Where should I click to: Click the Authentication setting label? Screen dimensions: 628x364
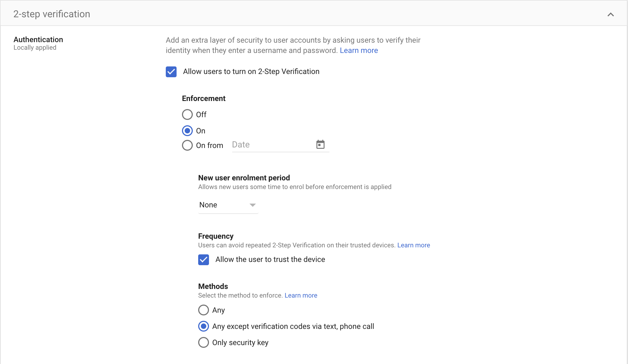tap(38, 40)
